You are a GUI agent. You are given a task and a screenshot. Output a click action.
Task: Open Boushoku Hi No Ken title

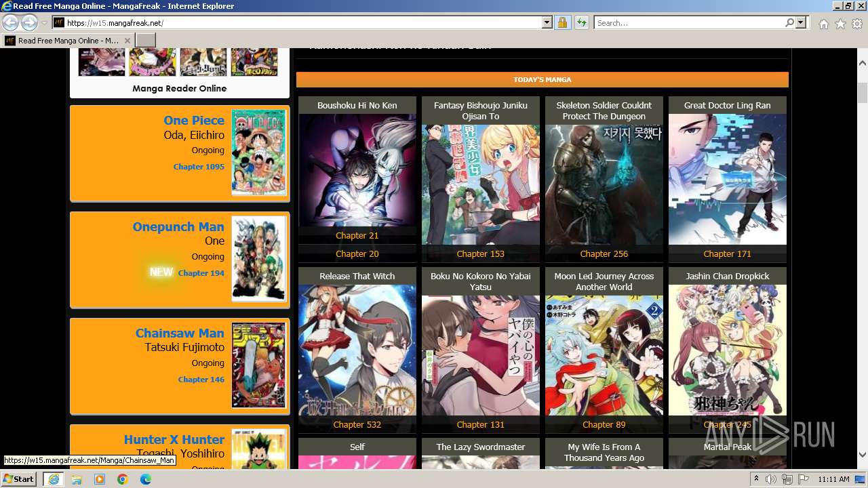(357, 106)
